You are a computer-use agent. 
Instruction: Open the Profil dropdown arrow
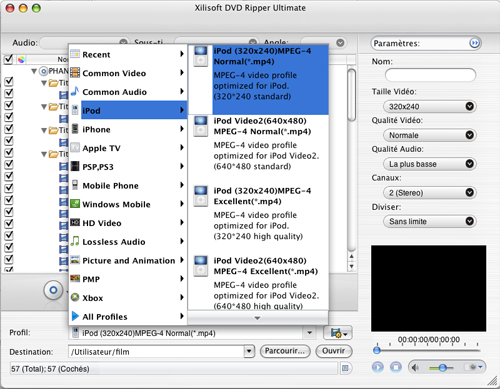310,333
